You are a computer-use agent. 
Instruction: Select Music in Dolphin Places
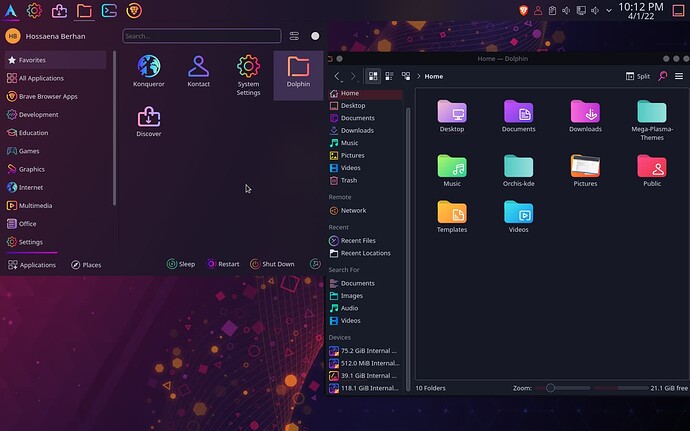[365, 143]
